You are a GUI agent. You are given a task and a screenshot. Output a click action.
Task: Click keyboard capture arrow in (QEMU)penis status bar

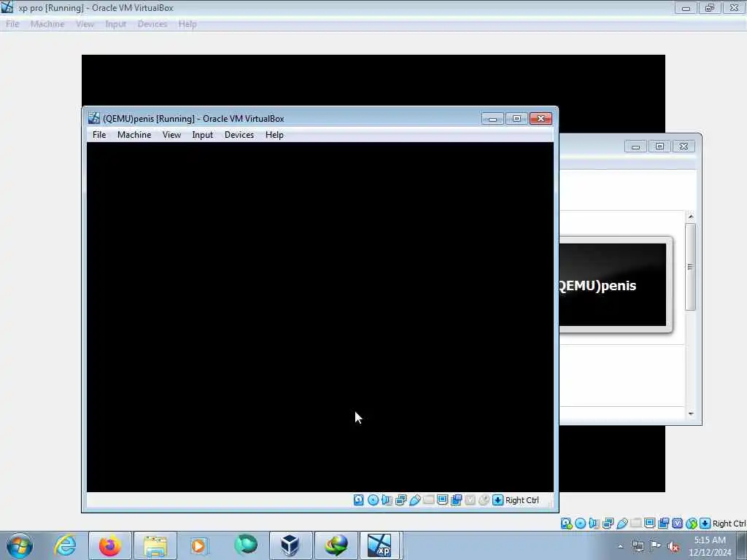coord(498,499)
